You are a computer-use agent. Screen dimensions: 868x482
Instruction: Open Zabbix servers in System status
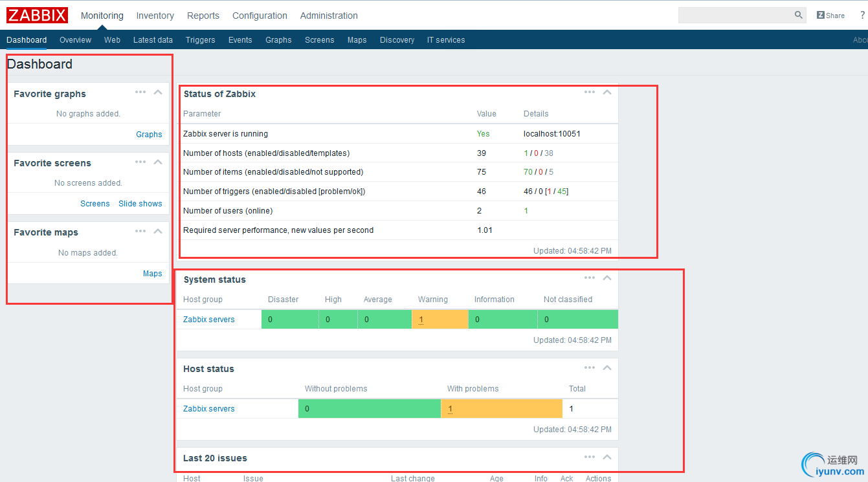[209, 320]
